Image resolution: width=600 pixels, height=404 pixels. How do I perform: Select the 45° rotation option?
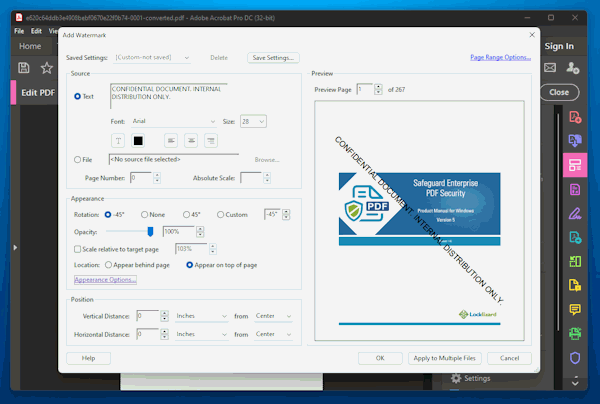(x=186, y=215)
